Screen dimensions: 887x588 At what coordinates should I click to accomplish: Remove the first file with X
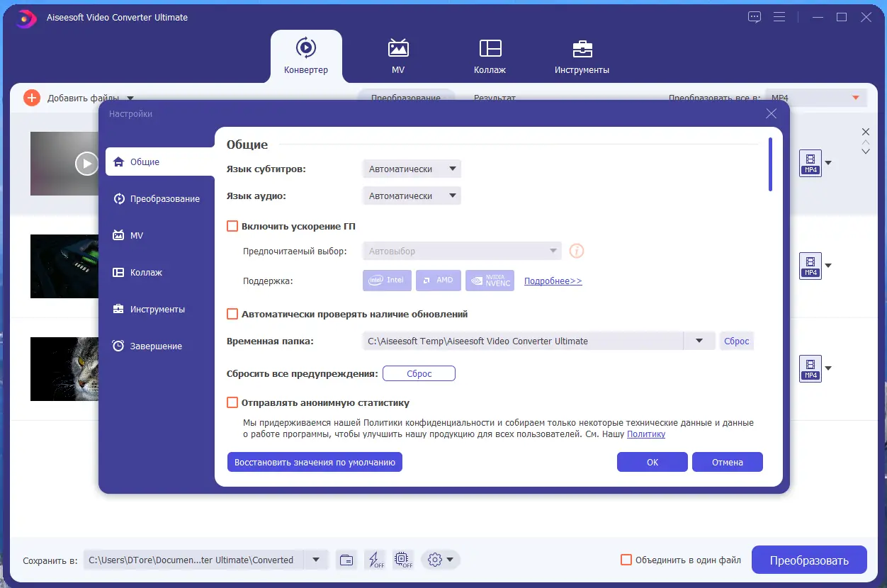tap(865, 132)
